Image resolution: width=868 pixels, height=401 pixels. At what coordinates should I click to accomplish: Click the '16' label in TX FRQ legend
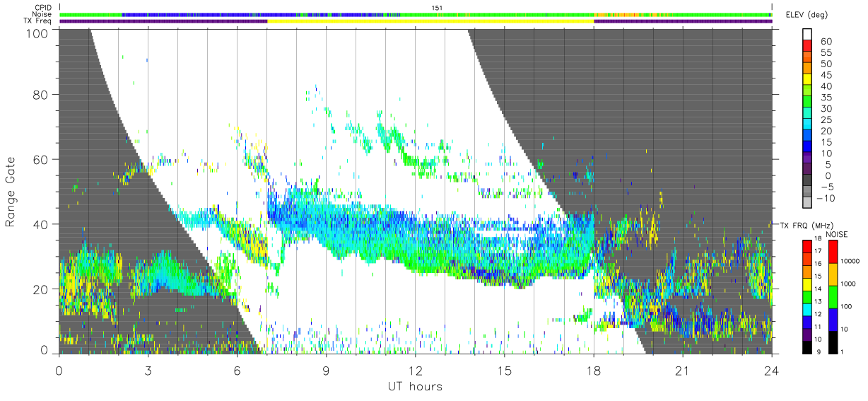coord(818,264)
